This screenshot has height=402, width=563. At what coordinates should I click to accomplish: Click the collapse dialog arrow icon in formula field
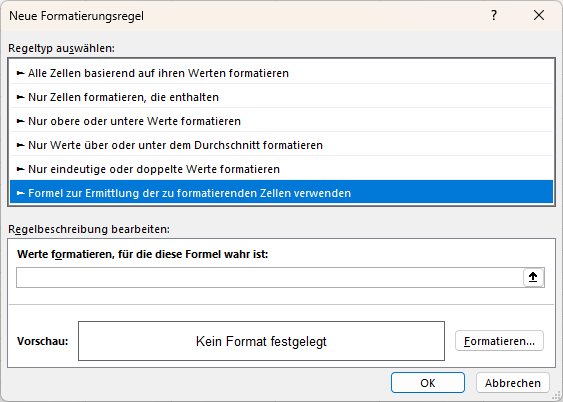pos(533,277)
